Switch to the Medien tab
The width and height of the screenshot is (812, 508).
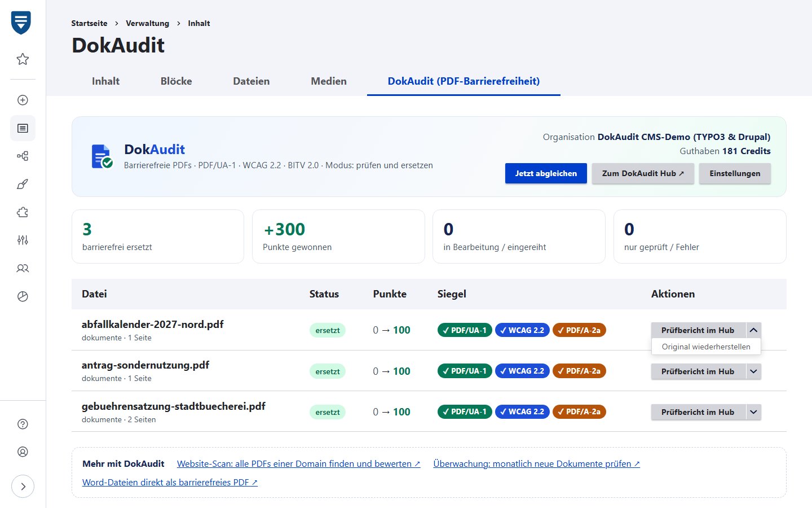329,81
